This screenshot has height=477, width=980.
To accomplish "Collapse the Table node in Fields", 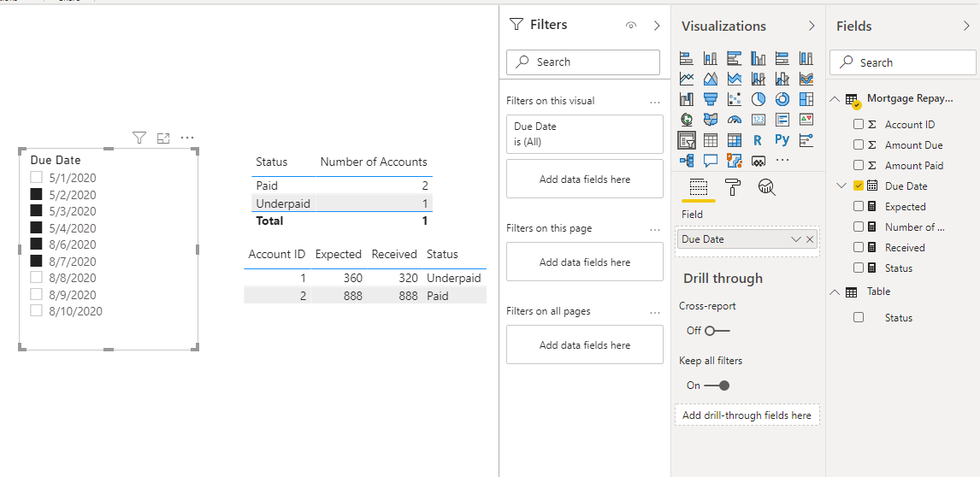I will coord(835,291).
